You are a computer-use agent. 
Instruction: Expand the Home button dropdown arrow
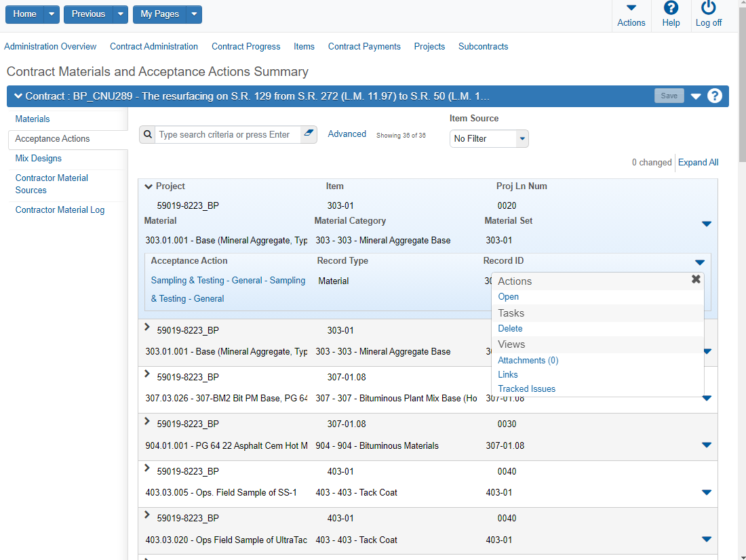click(x=52, y=14)
